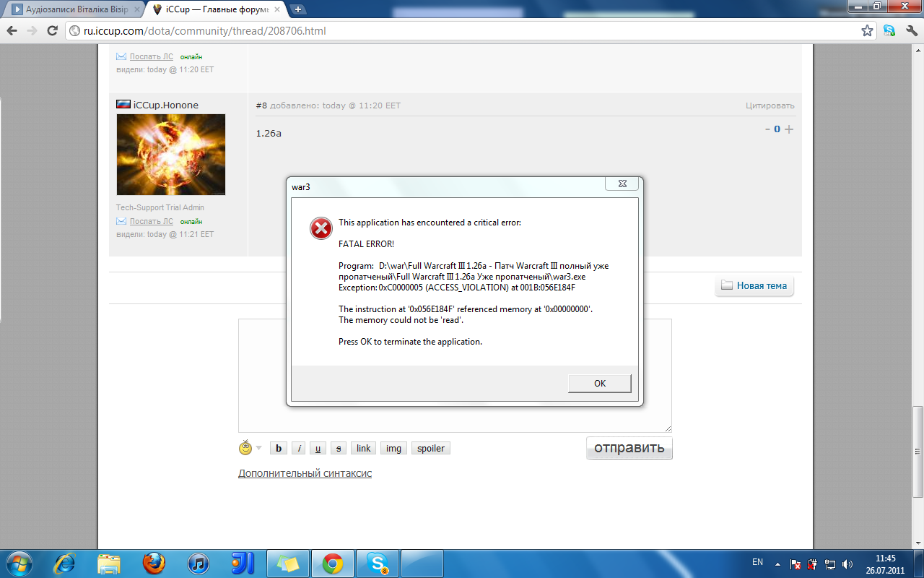The image size is (924, 578).
Task: Launch Firefox from the taskbar
Action: (x=154, y=563)
